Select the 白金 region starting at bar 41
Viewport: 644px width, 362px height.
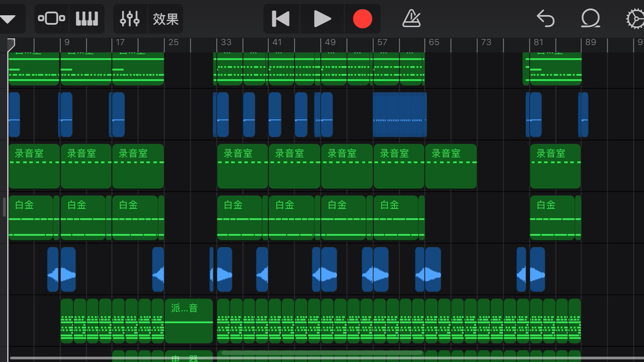tap(291, 218)
